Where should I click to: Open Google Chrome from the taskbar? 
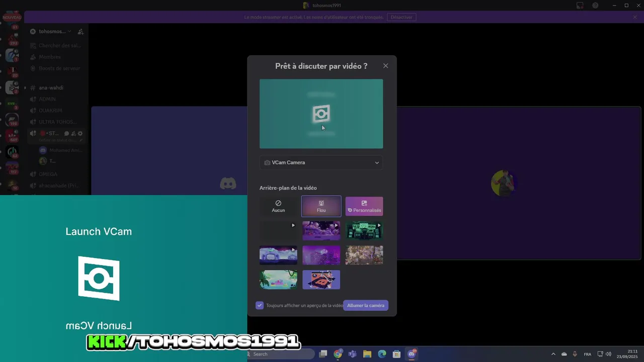(338, 354)
